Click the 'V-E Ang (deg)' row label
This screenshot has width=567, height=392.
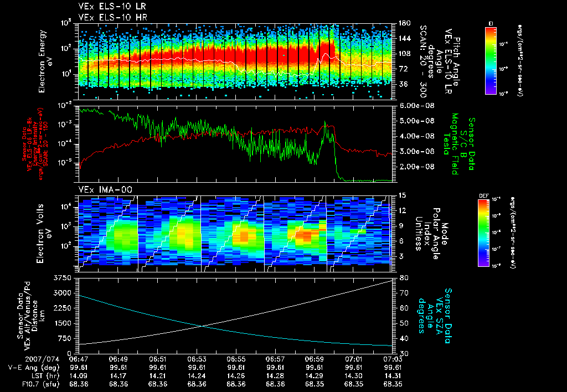[x=34, y=368]
